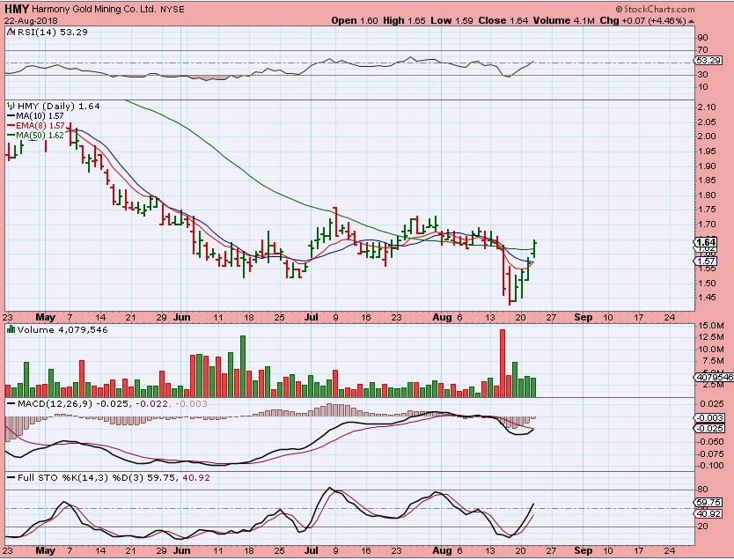
Task: Click the tallest green volume bar in June
Action: click(243, 366)
